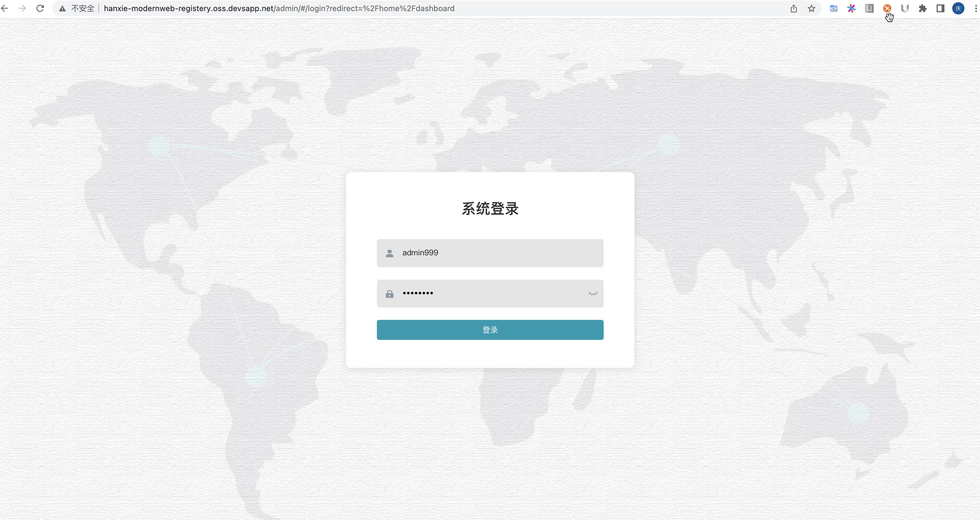
Task: Reload the login page
Action: pyautogui.click(x=40, y=8)
